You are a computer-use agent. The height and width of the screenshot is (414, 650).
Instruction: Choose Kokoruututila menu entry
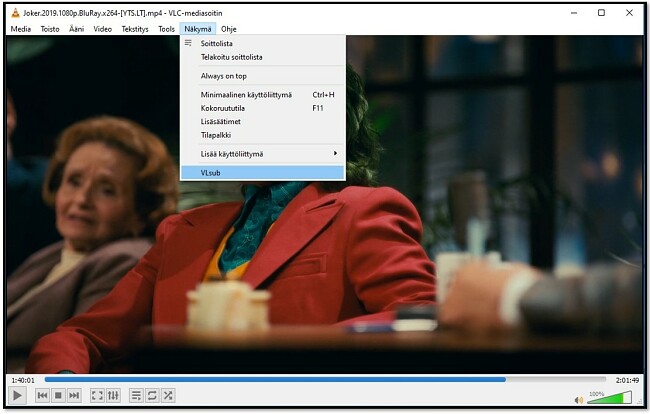(263, 108)
